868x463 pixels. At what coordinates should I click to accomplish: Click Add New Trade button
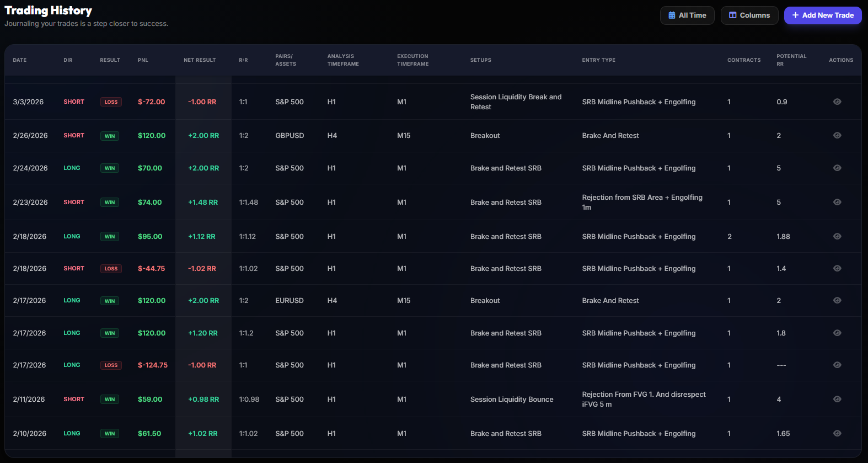tap(822, 15)
